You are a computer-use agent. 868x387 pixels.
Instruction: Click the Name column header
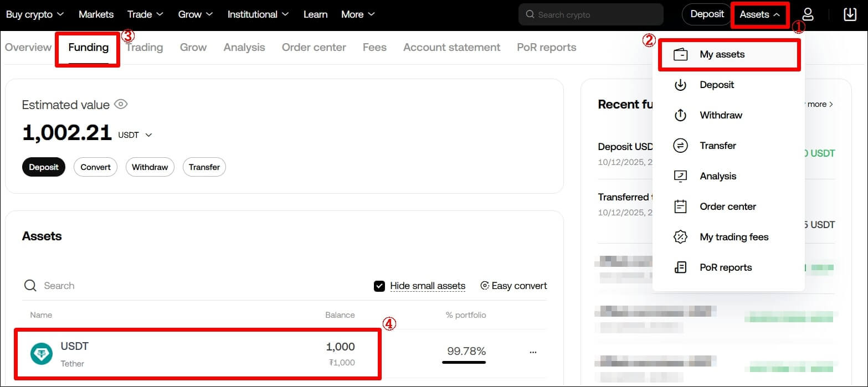pos(41,315)
